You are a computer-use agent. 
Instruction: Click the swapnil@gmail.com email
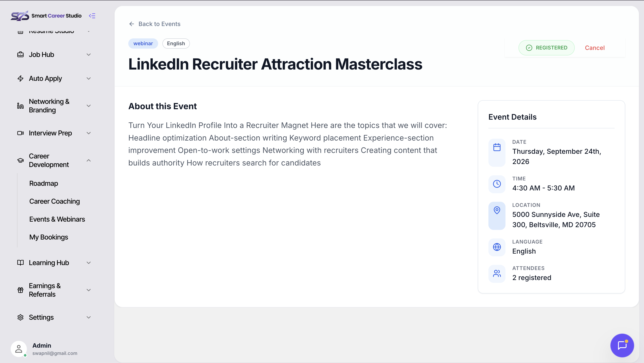55,353
